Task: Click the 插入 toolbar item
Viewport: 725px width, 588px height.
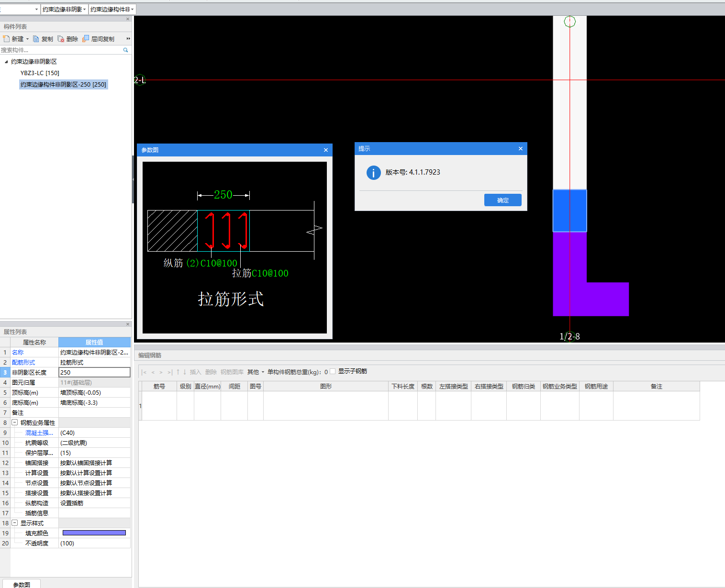Action: click(x=195, y=372)
